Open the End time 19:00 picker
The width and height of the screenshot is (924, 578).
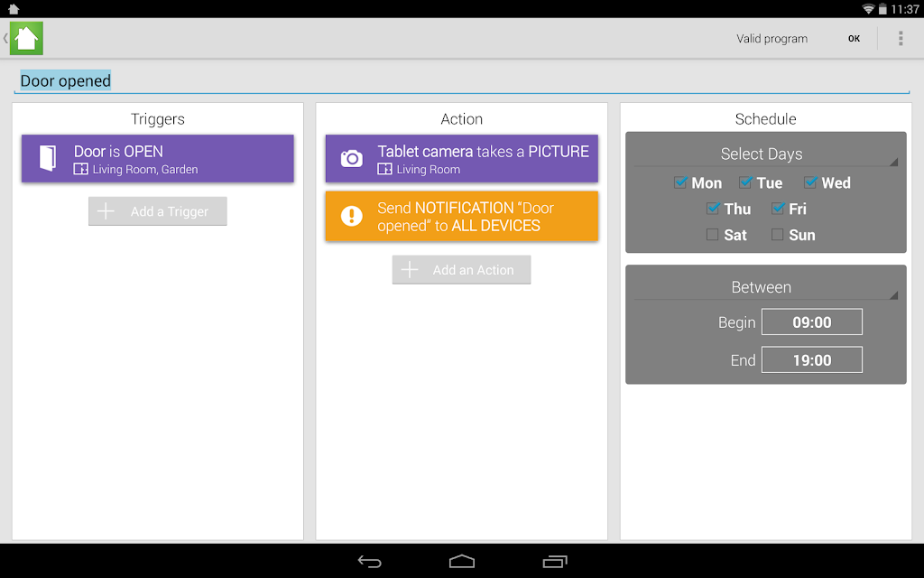pyautogui.click(x=811, y=359)
